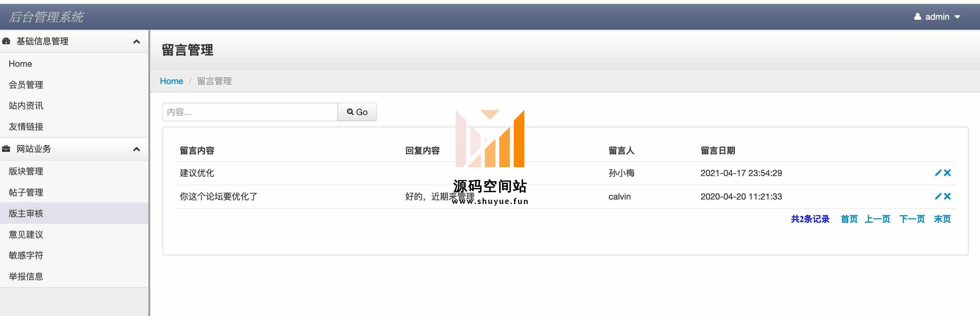980x316 pixels.
Task: Go to 首页 in pagination
Action: click(x=849, y=219)
